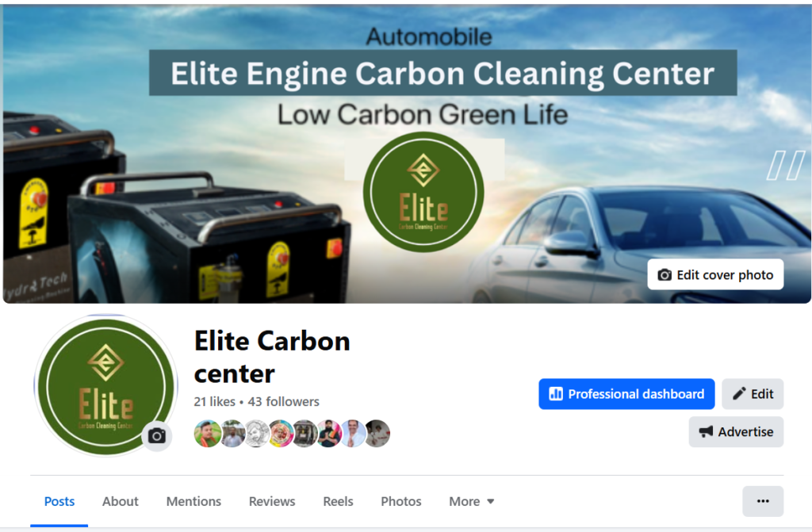812x532 pixels.
Task: Click the pencil Edit button
Action: click(753, 394)
